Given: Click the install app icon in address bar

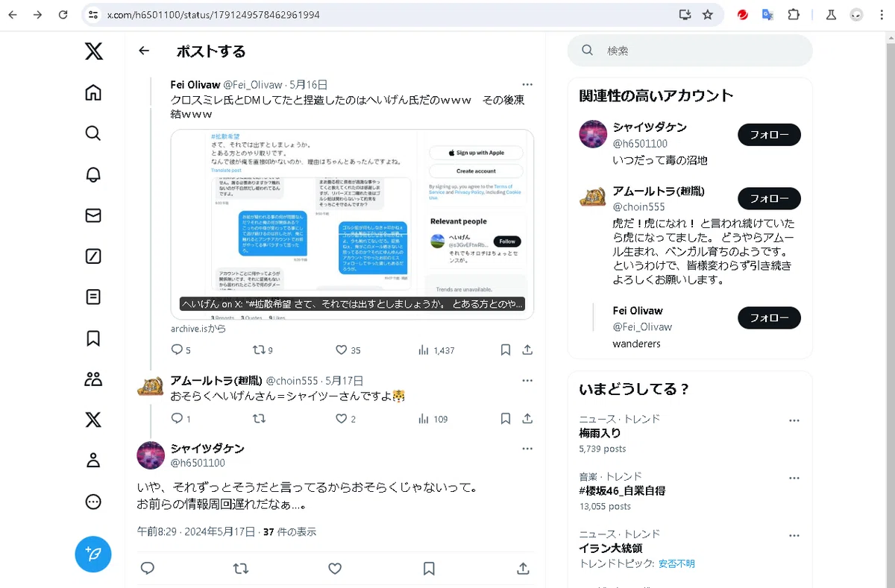Looking at the screenshot, I should click(684, 15).
